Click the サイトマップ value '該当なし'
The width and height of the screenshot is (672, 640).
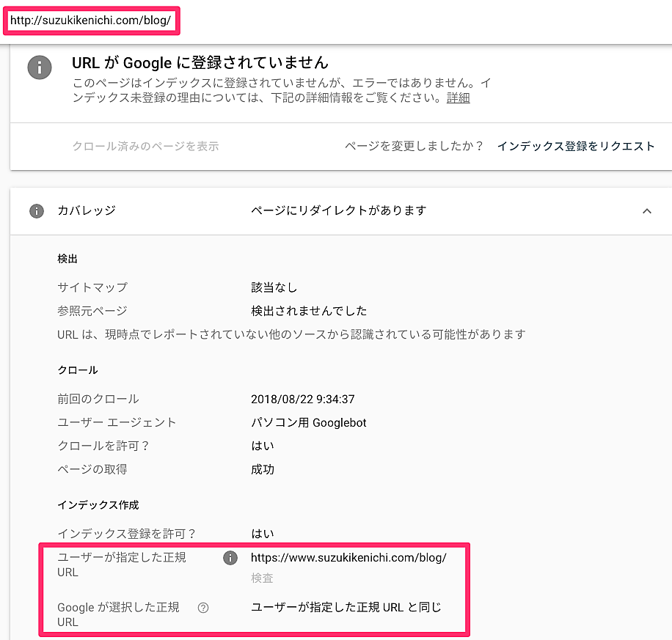pos(274,287)
